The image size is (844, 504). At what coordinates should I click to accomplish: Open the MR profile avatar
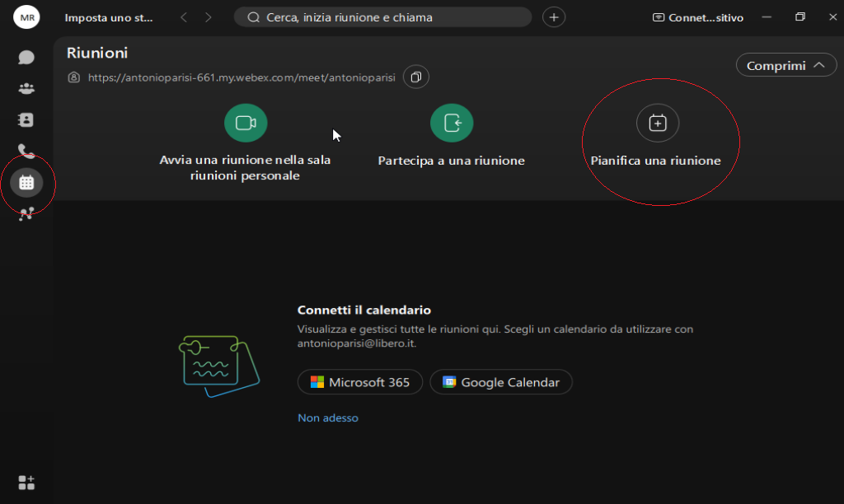[26, 17]
